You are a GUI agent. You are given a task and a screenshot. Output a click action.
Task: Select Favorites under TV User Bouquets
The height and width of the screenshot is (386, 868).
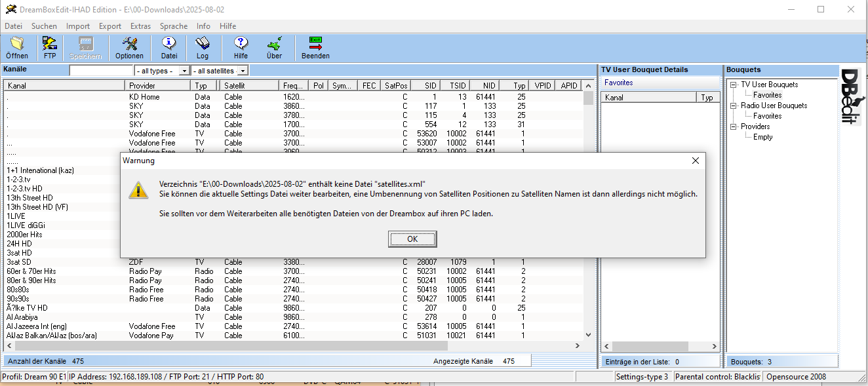[767, 95]
